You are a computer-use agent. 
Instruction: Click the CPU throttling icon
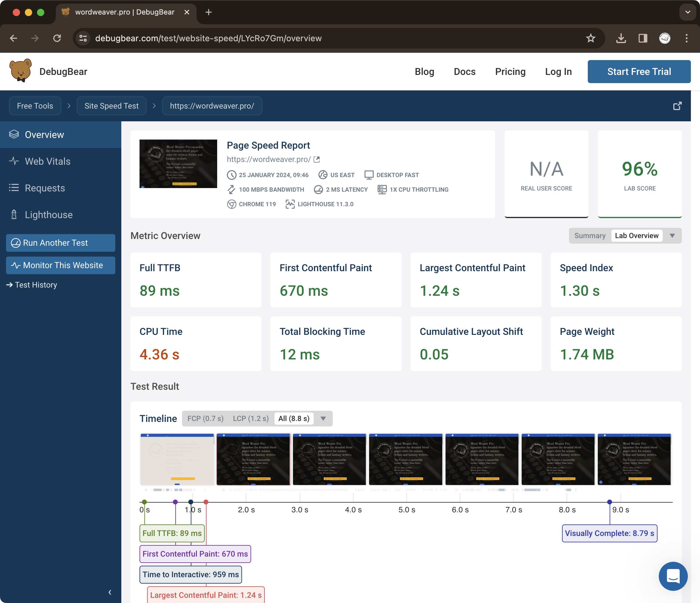[x=382, y=190]
